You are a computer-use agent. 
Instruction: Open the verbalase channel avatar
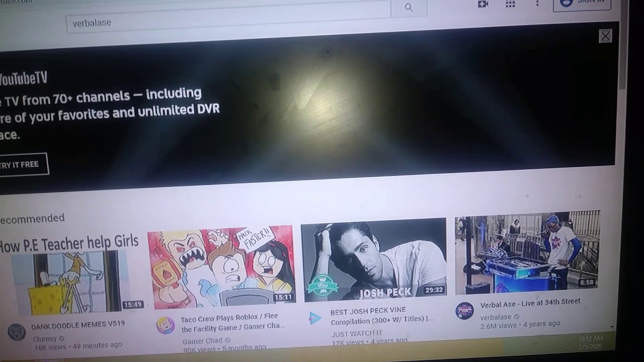(x=464, y=310)
